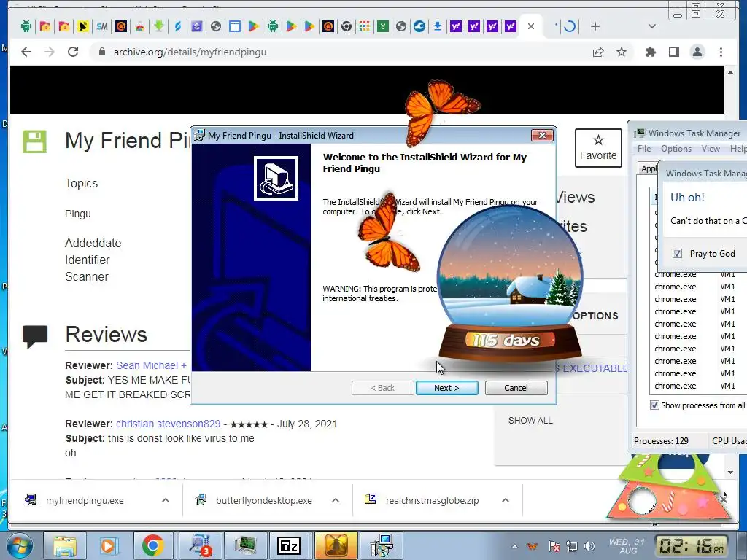Click Processes: 129 status bar entry

(x=661, y=441)
